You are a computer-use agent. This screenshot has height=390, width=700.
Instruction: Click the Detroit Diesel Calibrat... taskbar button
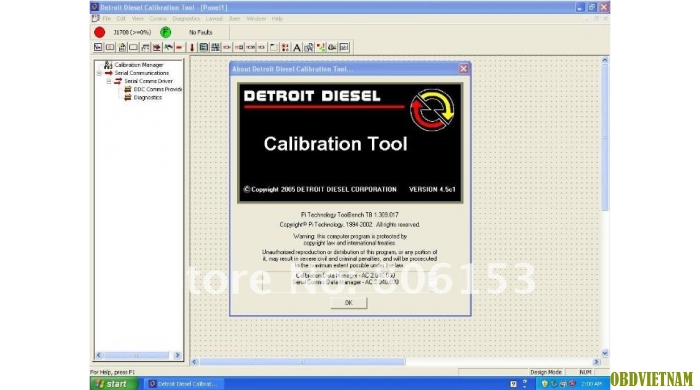[x=183, y=384]
